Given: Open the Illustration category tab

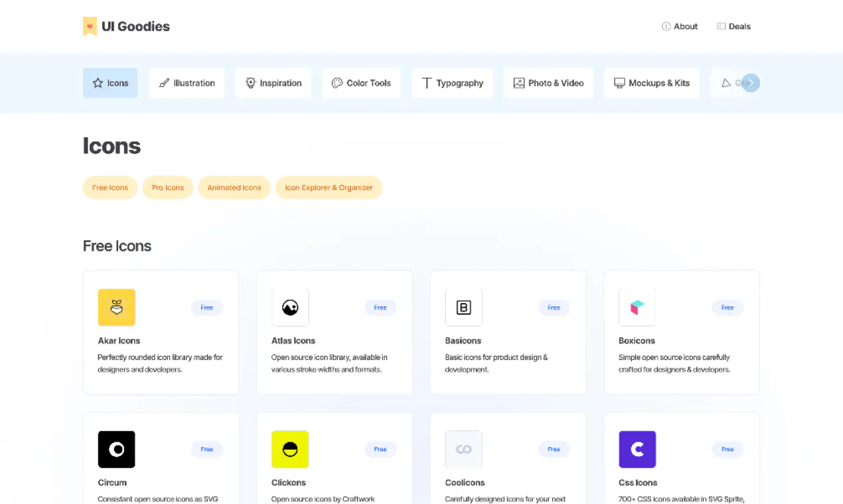Looking at the screenshot, I should [187, 83].
